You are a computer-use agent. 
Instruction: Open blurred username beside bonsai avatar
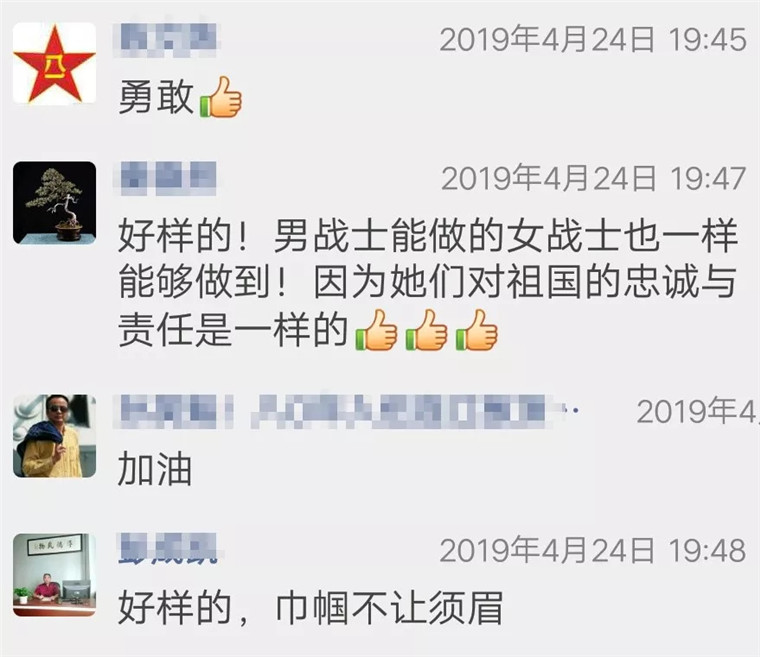166,178
